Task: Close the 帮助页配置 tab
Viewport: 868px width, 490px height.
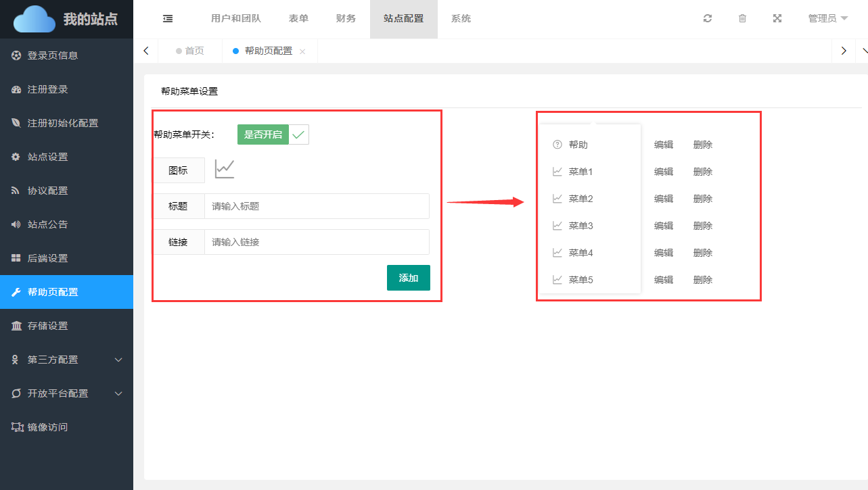Action: click(302, 51)
